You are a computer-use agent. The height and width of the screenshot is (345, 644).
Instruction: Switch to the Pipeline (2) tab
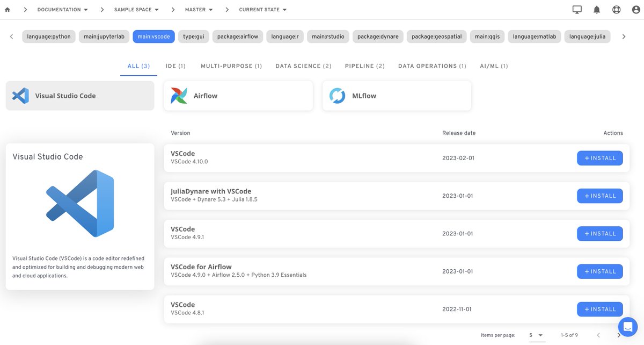pyautogui.click(x=365, y=66)
